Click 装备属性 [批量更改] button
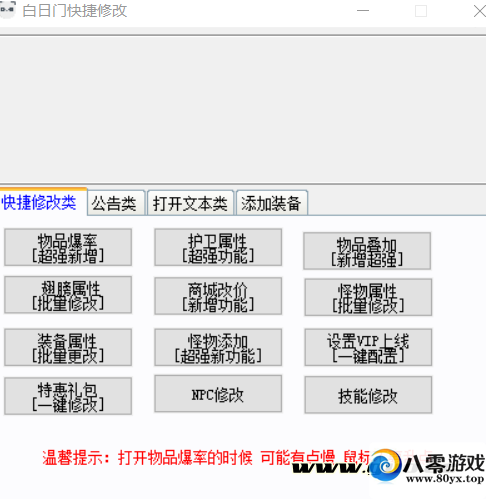This screenshot has width=486, height=499. (68, 347)
